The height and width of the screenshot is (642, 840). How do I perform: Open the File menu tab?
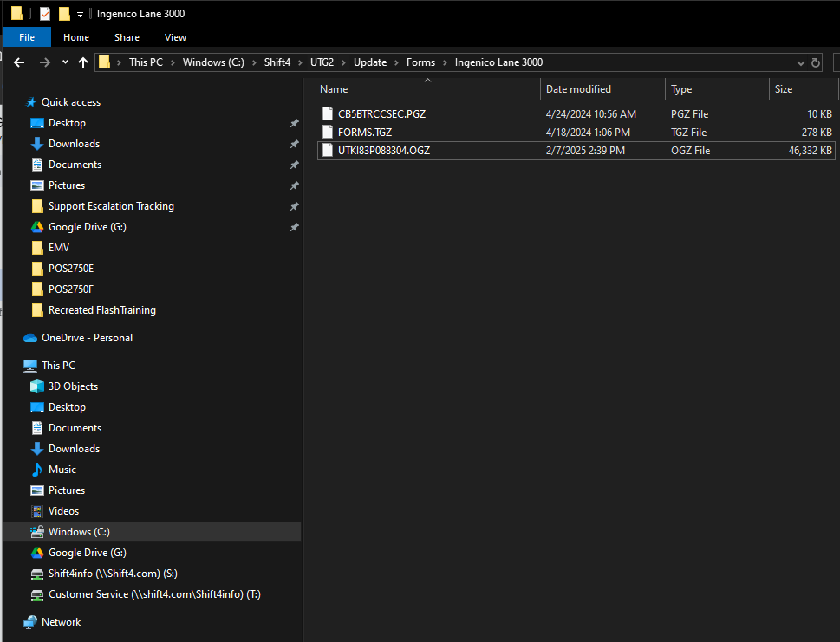tap(27, 37)
